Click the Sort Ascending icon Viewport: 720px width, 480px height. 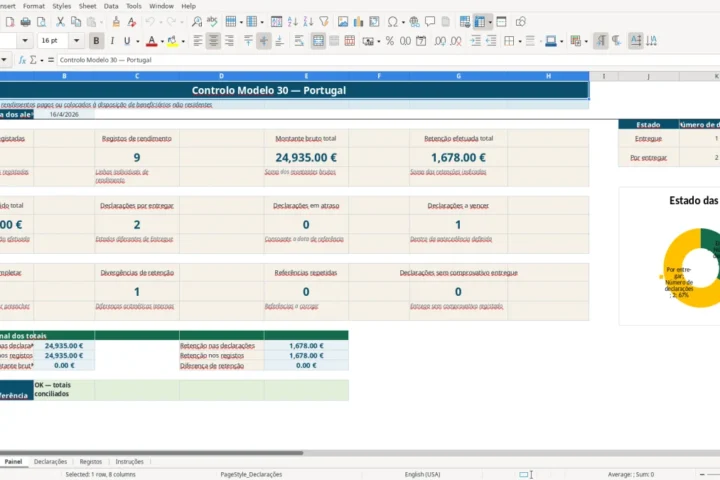[x=292, y=22]
